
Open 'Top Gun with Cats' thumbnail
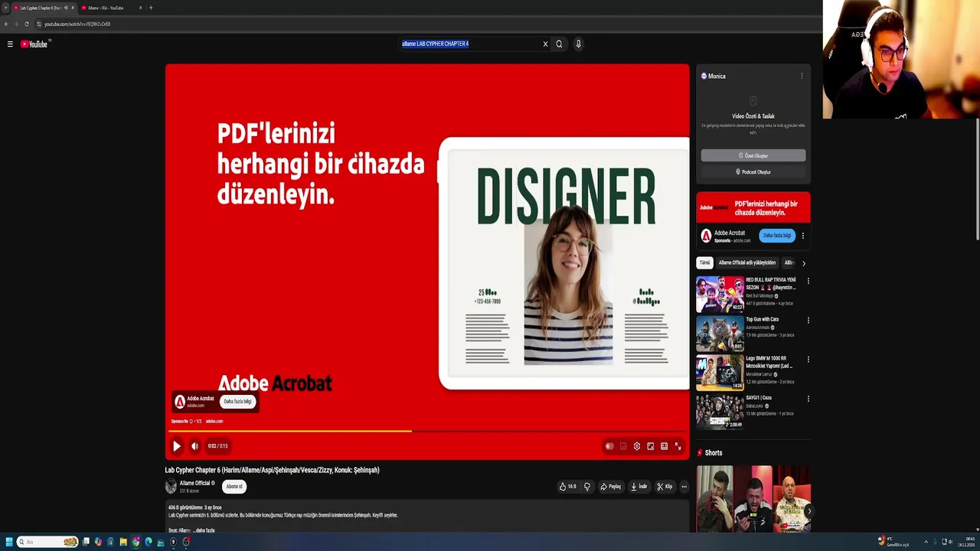click(720, 334)
